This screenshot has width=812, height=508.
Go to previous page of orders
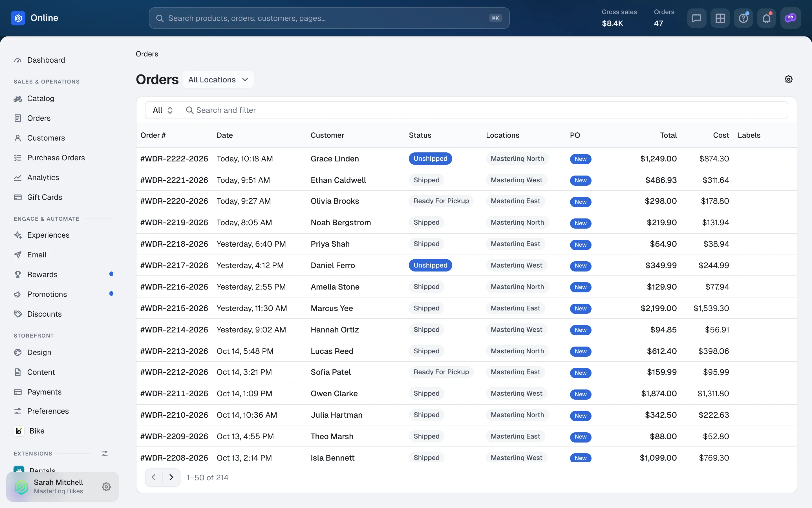154,478
